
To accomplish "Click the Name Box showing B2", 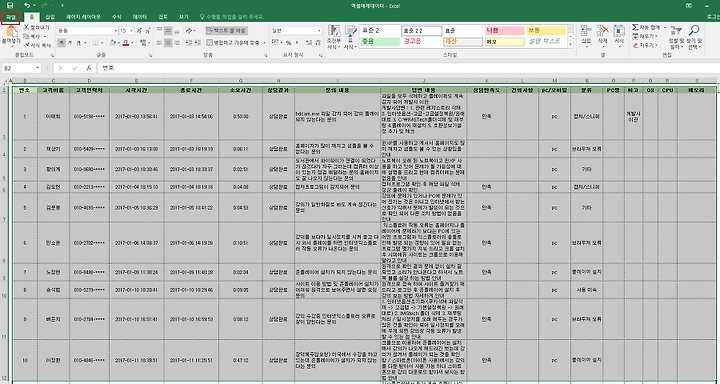I will point(22,68).
